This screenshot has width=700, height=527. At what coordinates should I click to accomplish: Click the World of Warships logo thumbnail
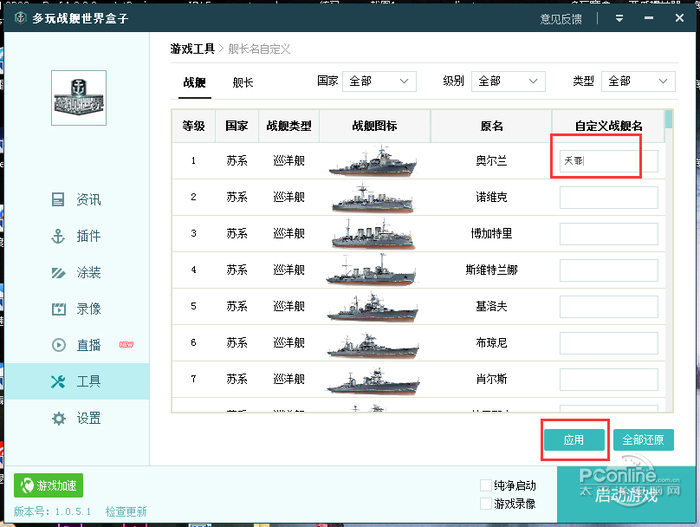[79, 98]
